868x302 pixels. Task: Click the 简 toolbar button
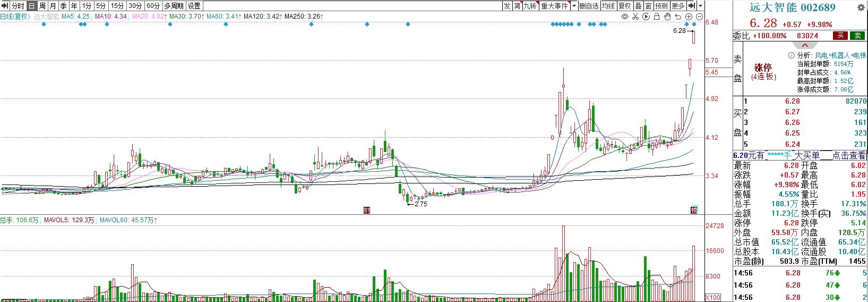[517, 6]
